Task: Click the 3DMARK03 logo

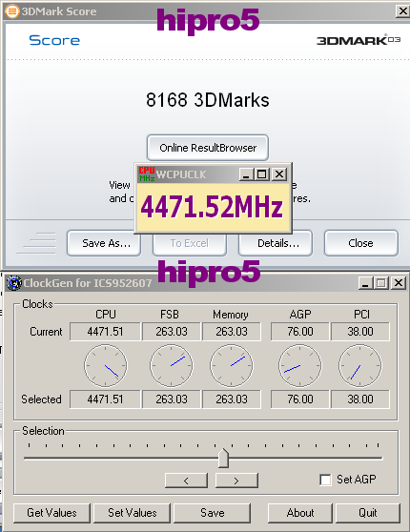Action: coord(359,40)
